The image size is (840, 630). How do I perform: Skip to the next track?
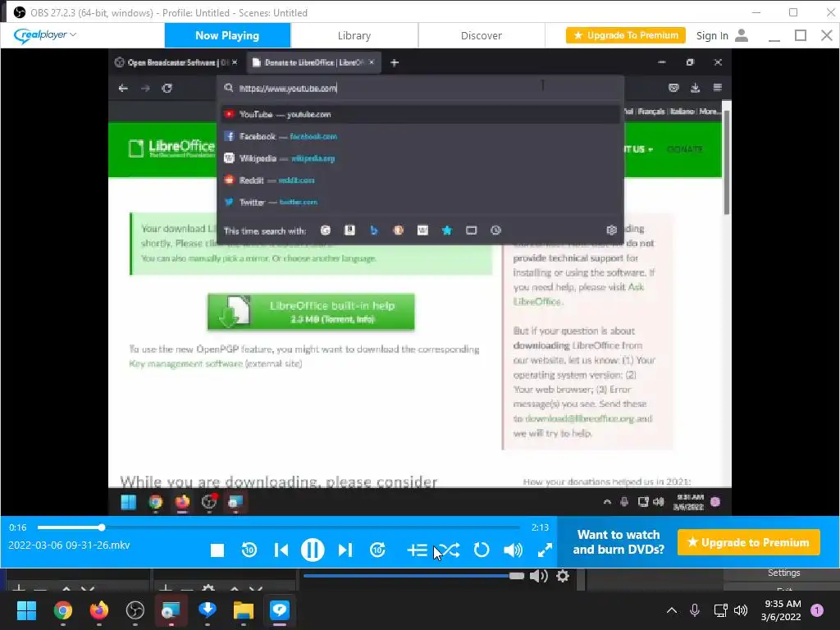[x=345, y=550]
